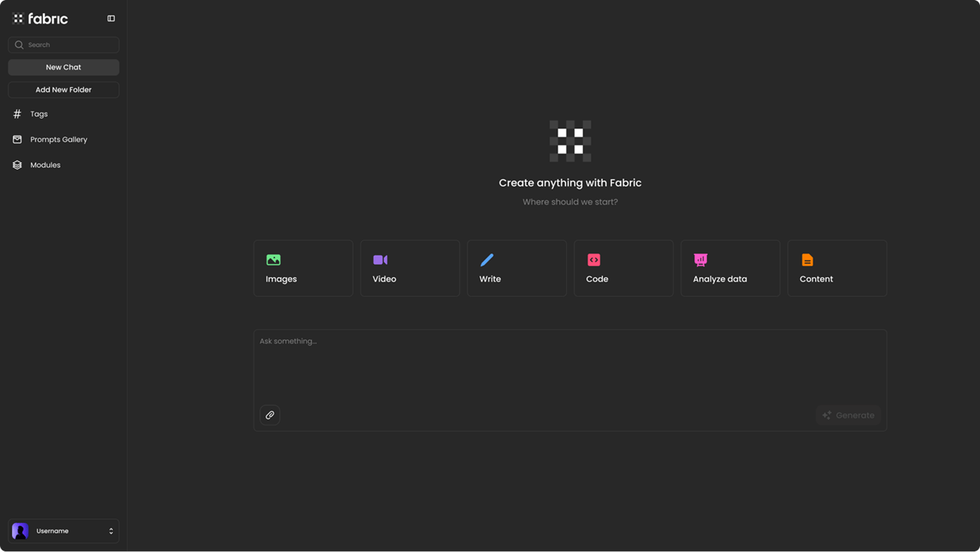
Task: Click Add New Folder button
Action: pyautogui.click(x=63, y=90)
